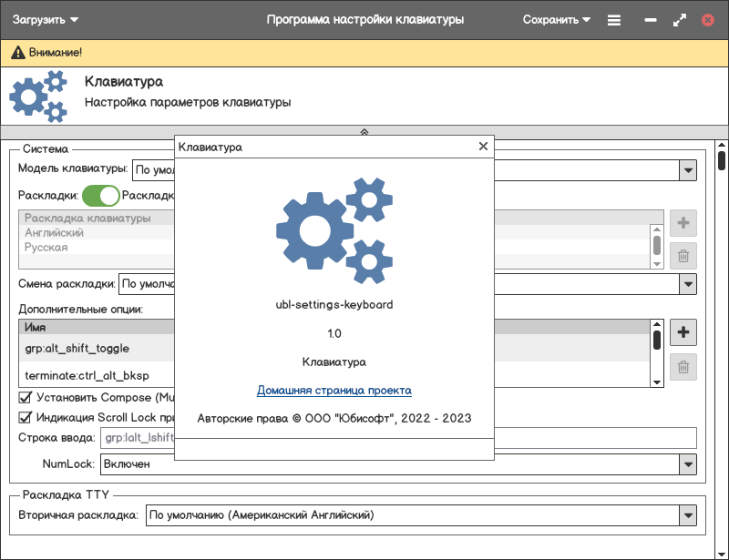Click keyboard settings gear icon in header

(39, 96)
